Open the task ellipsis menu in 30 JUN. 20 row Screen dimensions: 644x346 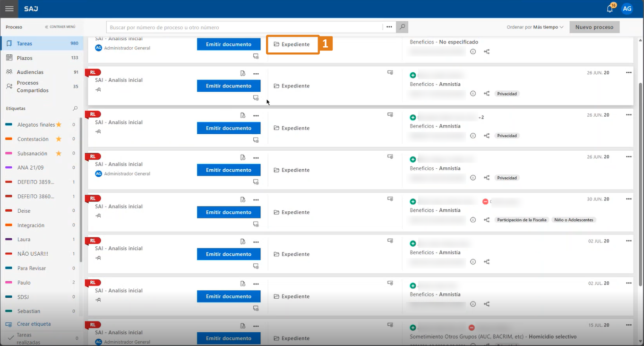pyautogui.click(x=256, y=200)
